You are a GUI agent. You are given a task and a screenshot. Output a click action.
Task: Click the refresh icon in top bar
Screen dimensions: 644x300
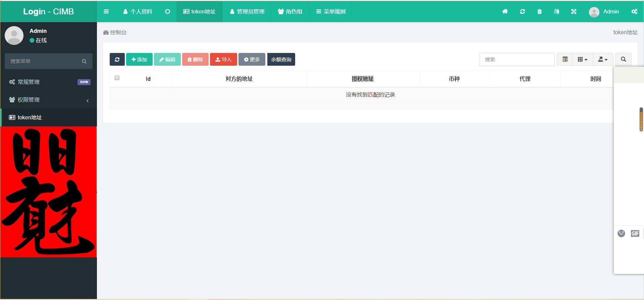(x=522, y=11)
